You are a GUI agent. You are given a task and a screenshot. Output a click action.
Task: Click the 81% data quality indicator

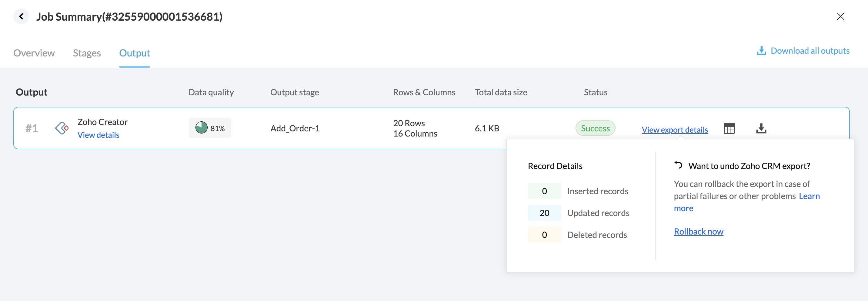click(x=217, y=128)
